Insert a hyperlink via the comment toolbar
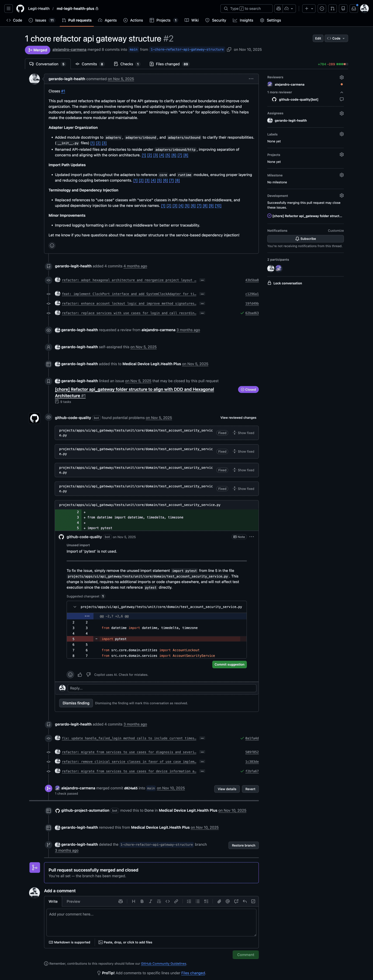The width and height of the screenshot is (373, 980). click(176, 901)
